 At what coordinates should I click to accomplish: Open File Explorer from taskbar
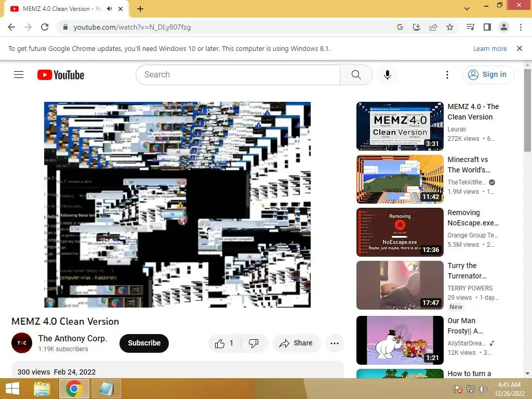[42, 389]
